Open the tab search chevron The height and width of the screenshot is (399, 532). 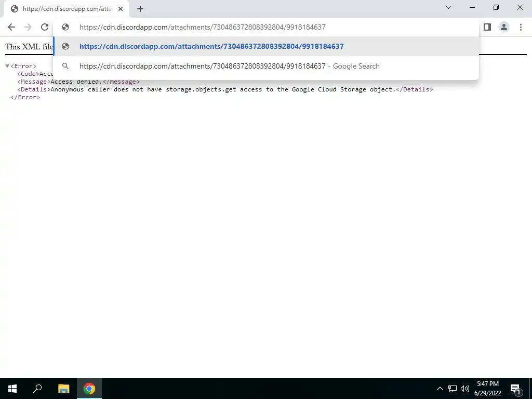[448, 7]
